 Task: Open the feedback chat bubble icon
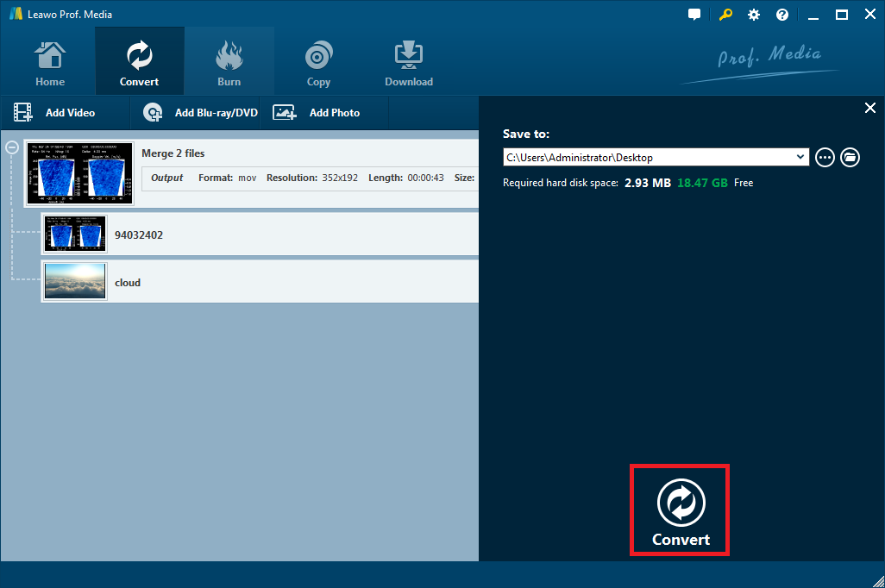coord(694,15)
